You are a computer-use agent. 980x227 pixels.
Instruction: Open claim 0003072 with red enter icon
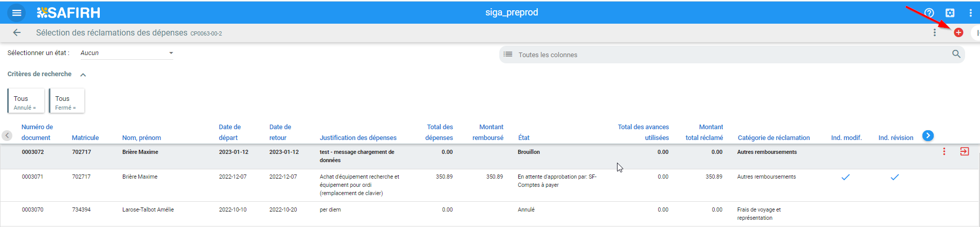tap(965, 151)
